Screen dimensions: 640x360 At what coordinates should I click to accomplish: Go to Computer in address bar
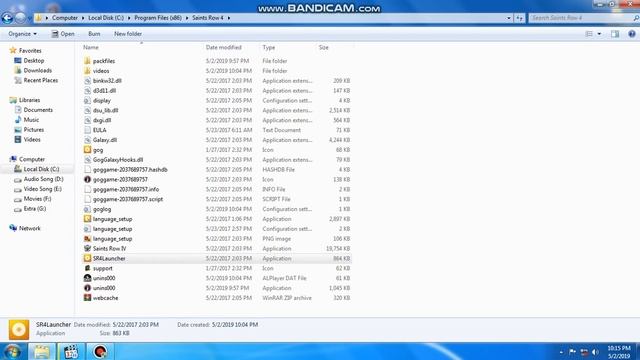click(x=64, y=18)
